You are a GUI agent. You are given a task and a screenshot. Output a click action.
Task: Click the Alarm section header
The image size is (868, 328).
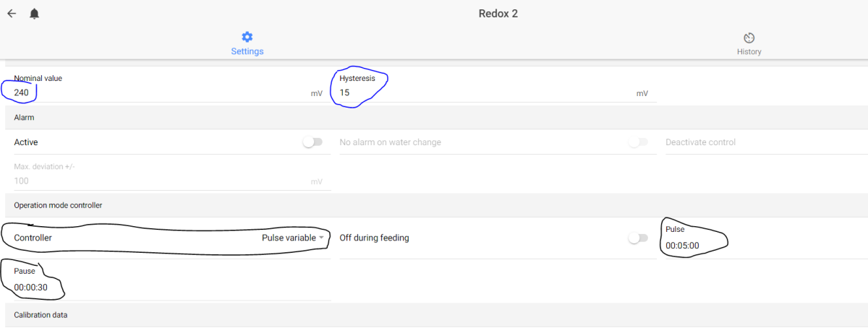pyautogui.click(x=24, y=117)
